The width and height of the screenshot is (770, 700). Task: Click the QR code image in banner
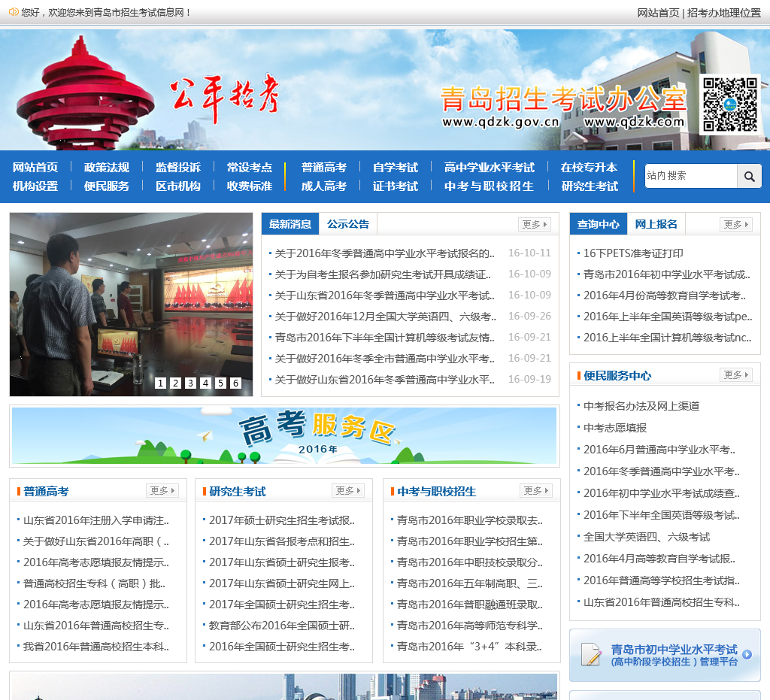tap(729, 104)
